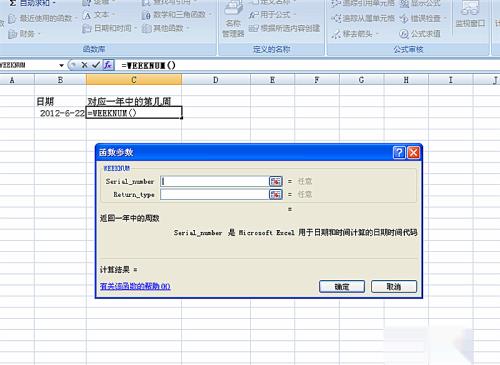Image resolution: width=500 pixels, height=365 pixels.
Task: Open 错误检查 dropdown
Action: [423, 18]
